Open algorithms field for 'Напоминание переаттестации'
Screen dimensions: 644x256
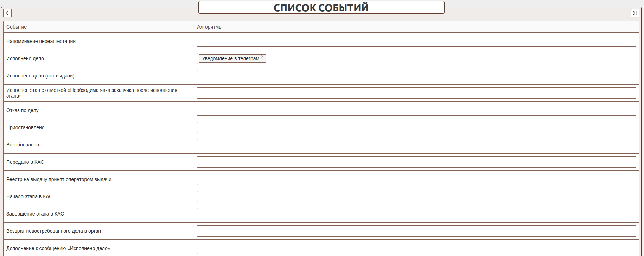[416, 41]
